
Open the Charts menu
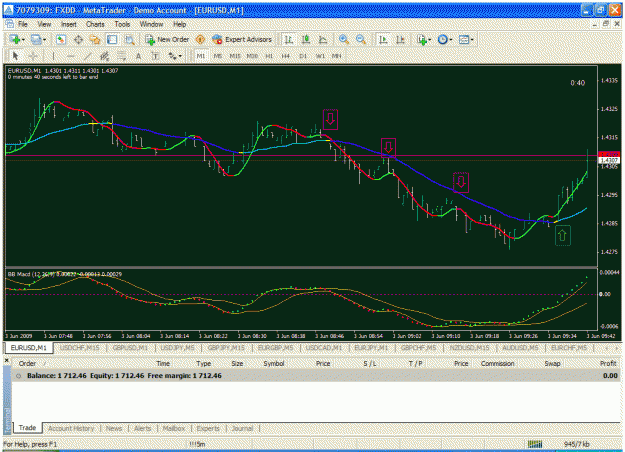[95, 24]
